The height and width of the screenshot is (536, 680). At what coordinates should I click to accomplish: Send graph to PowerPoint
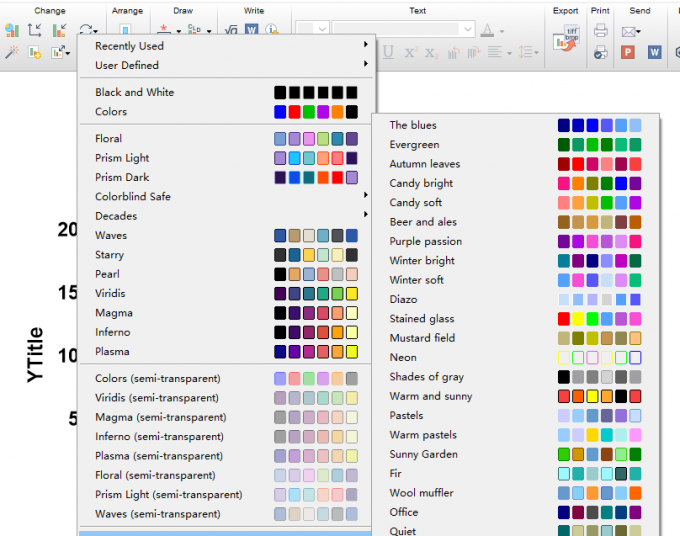click(628, 52)
